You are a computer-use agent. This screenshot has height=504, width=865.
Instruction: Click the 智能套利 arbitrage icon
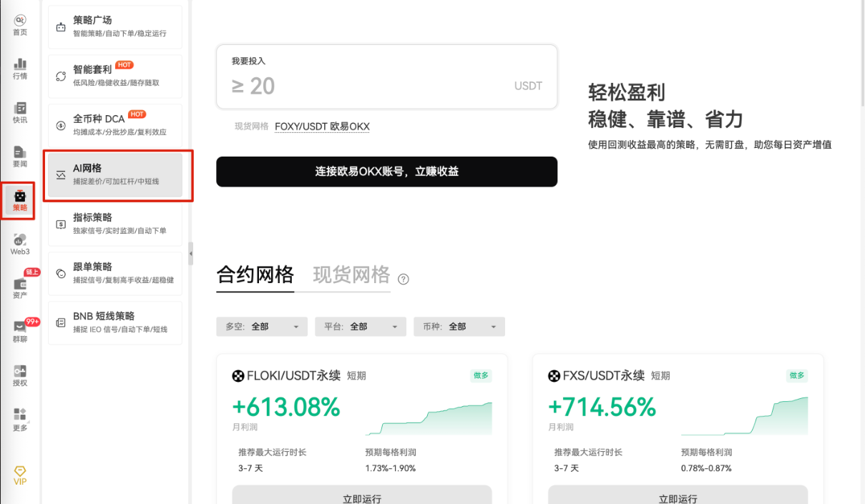click(x=61, y=76)
